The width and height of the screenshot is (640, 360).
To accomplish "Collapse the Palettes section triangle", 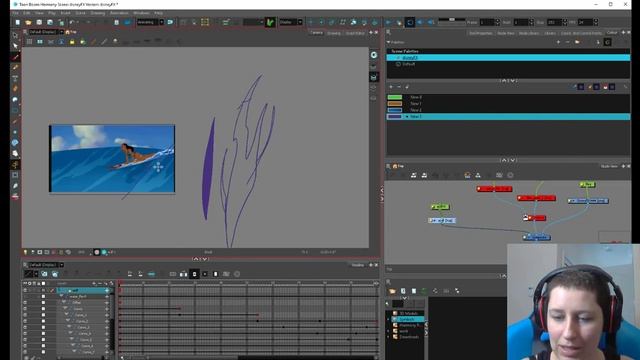I will pyautogui.click(x=388, y=42).
